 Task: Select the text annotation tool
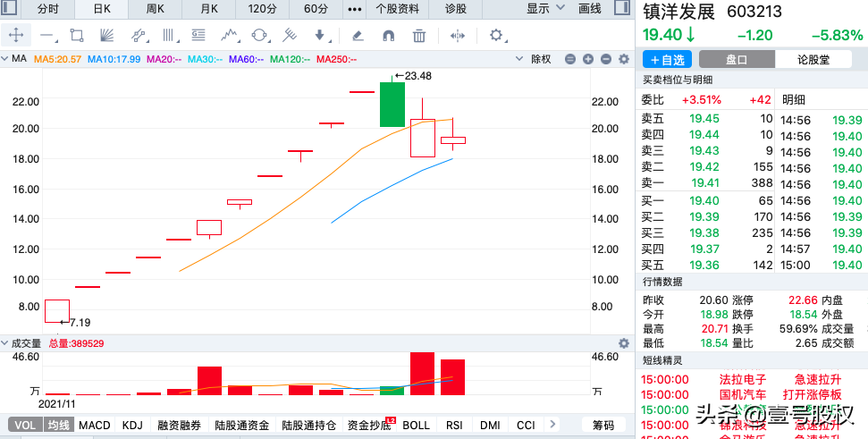click(198, 36)
